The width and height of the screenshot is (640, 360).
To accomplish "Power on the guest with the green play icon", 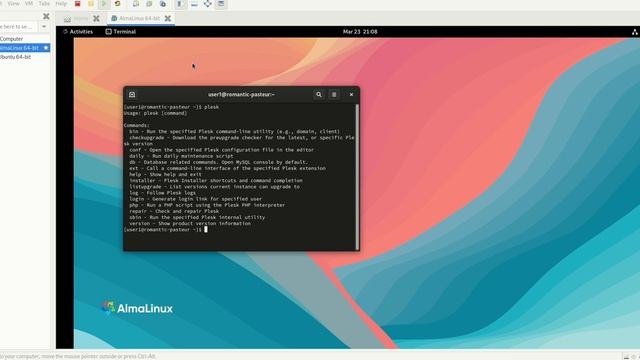I will 104,4.
